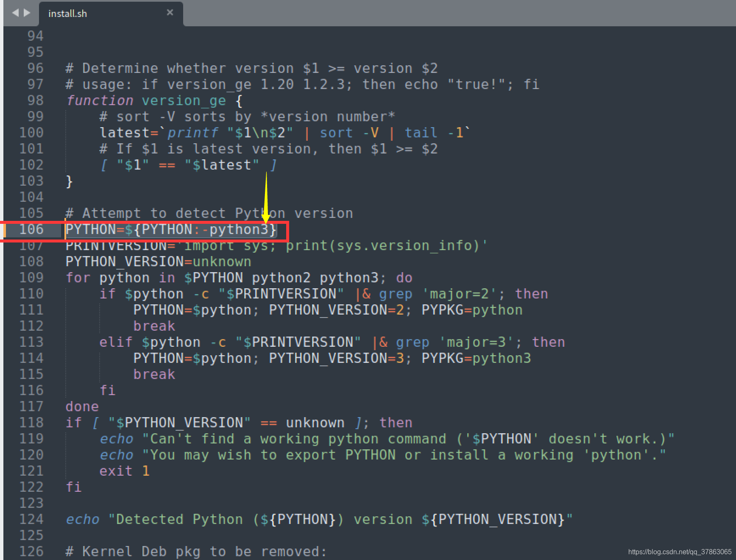Click 'PRINTVERSION' variable name on line 107
The image size is (736, 560).
tap(116, 246)
